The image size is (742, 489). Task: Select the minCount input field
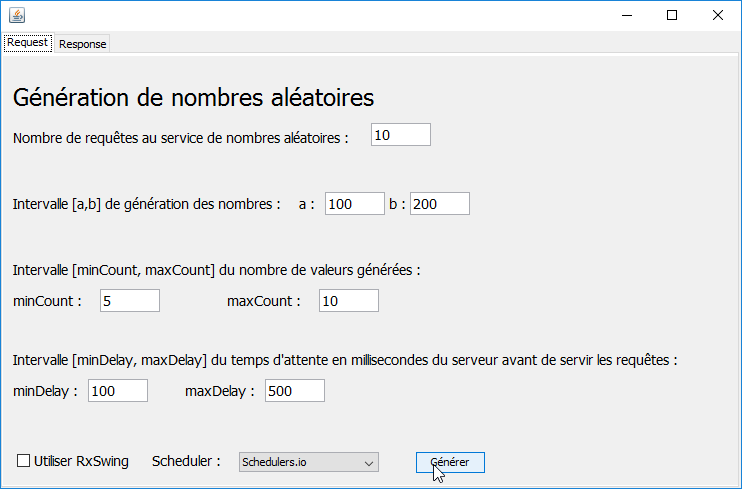[x=129, y=301]
